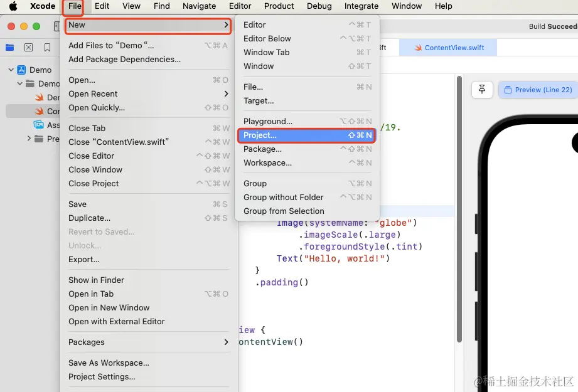Choose New Editor

pos(307,24)
